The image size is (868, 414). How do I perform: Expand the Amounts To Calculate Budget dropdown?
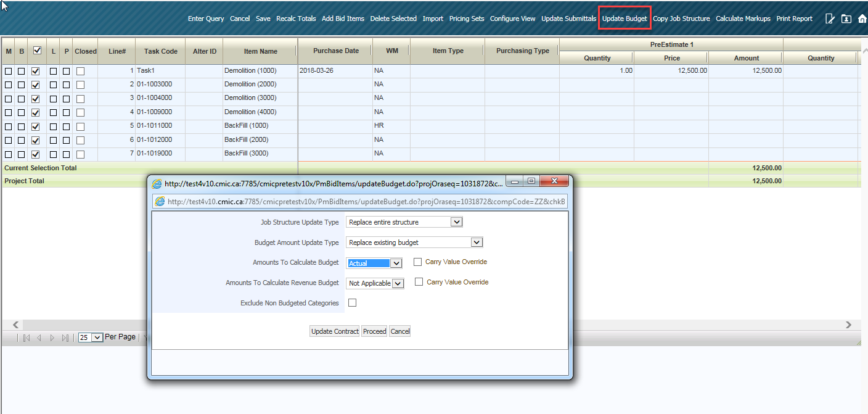(x=396, y=262)
